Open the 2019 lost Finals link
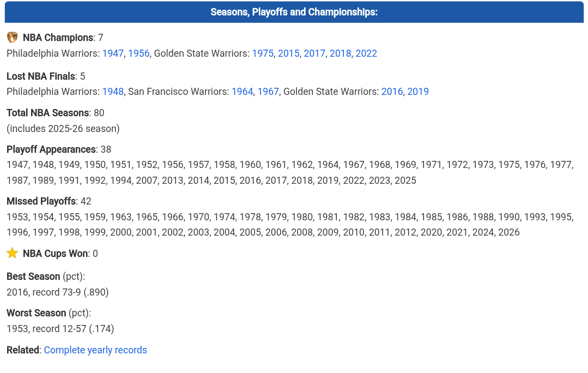This screenshot has height=373, width=588. click(x=418, y=92)
